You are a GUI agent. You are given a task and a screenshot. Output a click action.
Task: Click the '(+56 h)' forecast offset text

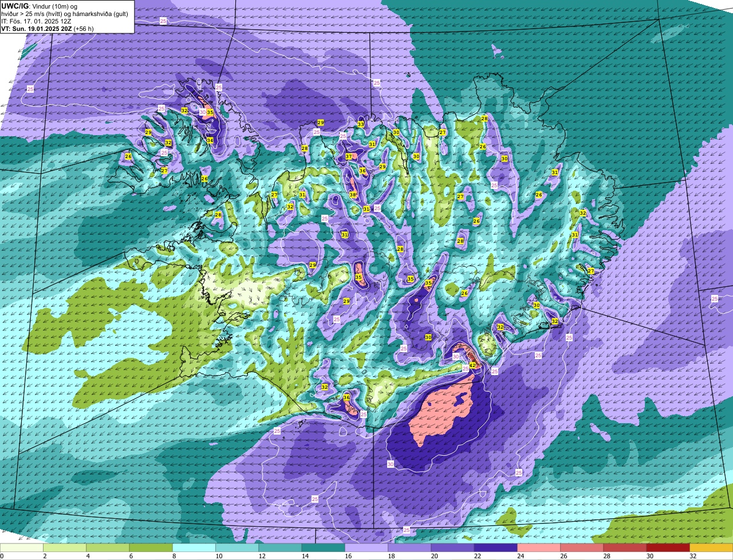click(84, 28)
